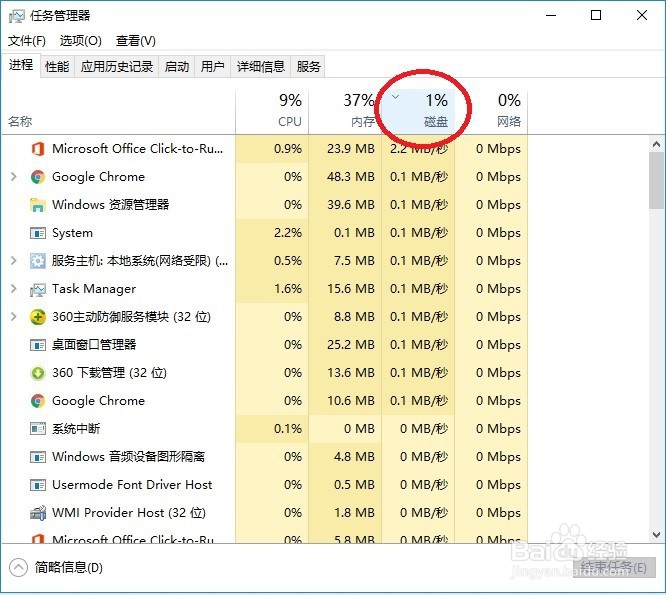Expand the Google Chrome 48.3 MB process group
The width and height of the screenshot is (666, 595).
(14, 177)
